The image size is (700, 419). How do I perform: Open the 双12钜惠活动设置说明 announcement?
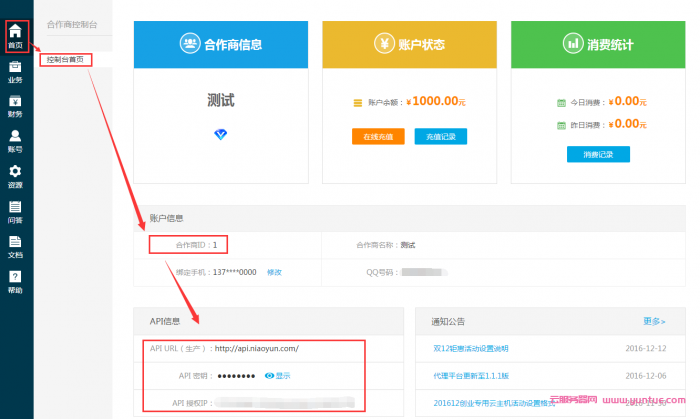[x=469, y=348]
